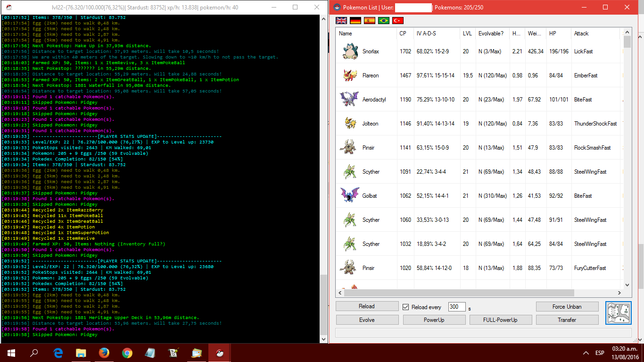The image size is (644, 362).
Task: Click console window scrollbar down arrow
Action: 323,339
